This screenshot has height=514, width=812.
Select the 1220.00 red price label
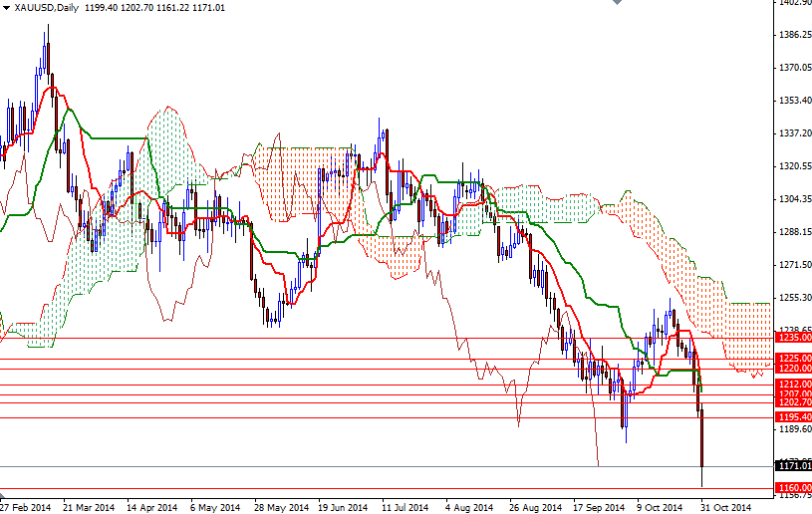click(x=793, y=369)
